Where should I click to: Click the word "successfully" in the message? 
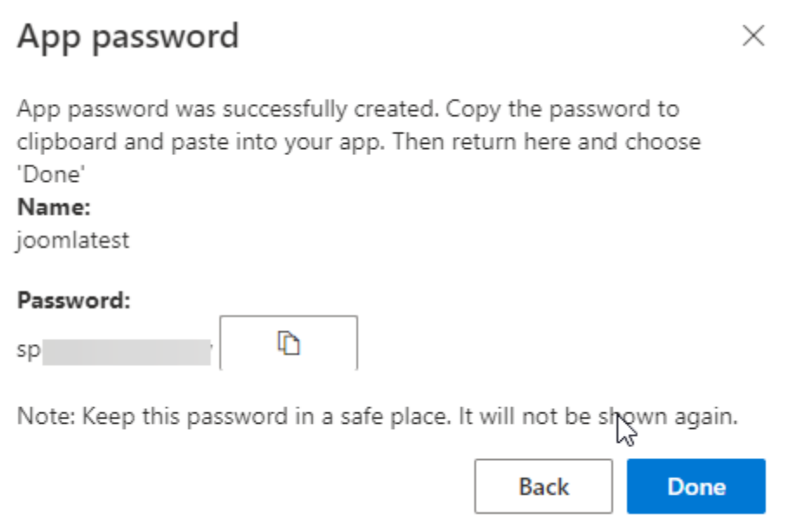tap(280, 110)
